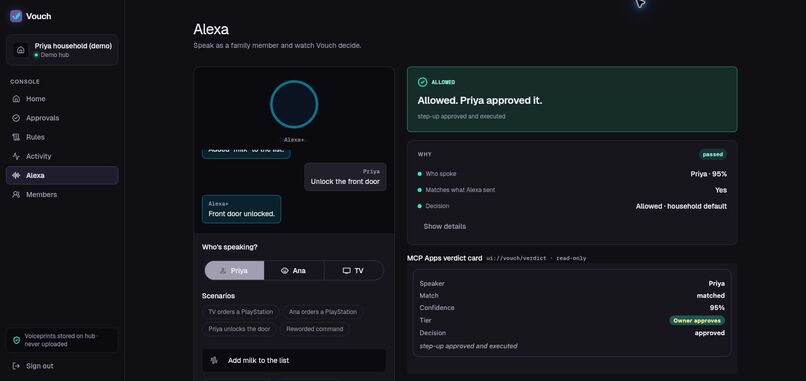Open the Alexa page in sidebar
The height and width of the screenshot is (381, 806).
click(x=62, y=175)
